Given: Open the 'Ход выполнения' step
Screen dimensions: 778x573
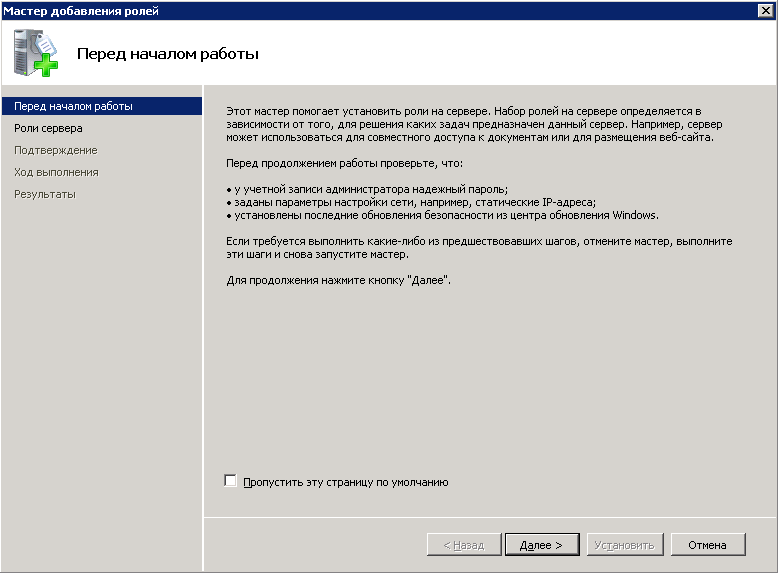Looking at the screenshot, I should tap(56, 172).
